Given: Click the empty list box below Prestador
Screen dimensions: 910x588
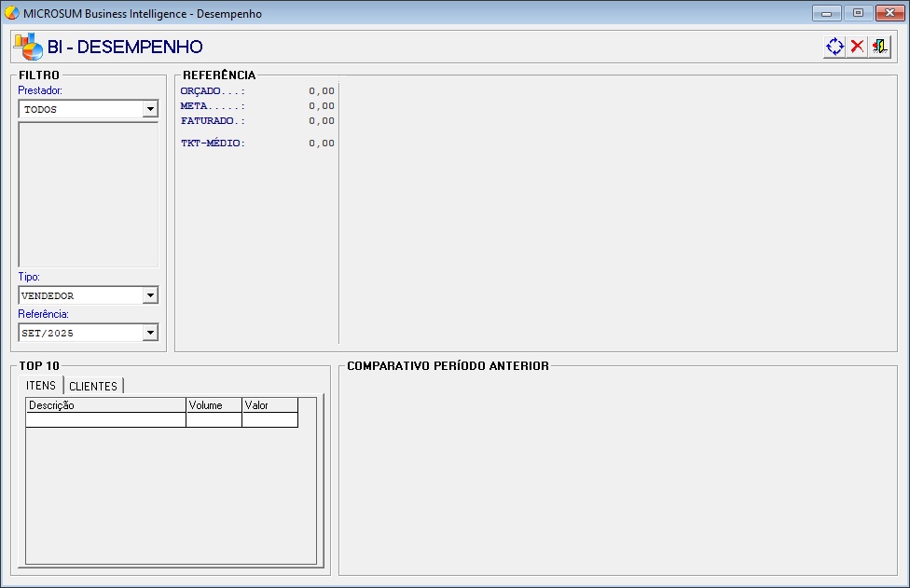Looking at the screenshot, I should (x=89, y=194).
